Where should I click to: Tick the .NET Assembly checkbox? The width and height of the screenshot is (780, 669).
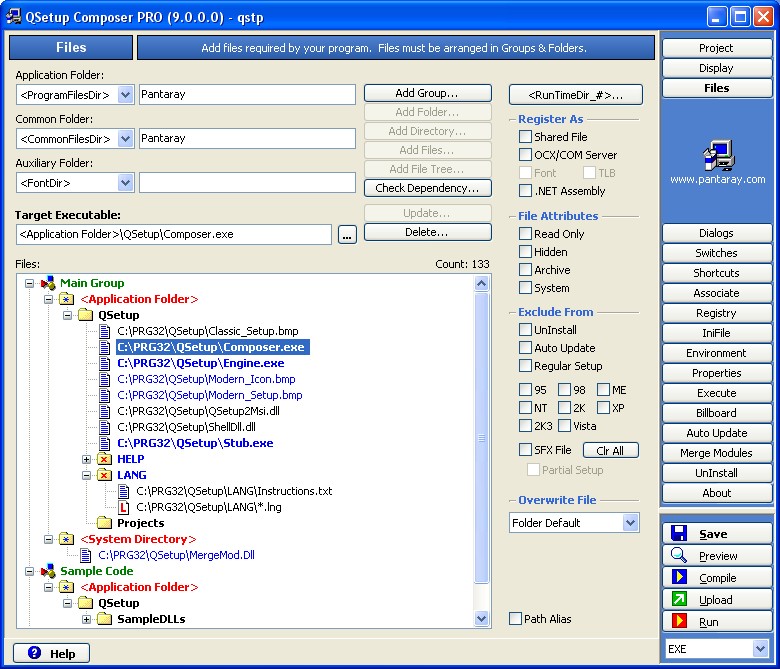[x=525, y=191]
